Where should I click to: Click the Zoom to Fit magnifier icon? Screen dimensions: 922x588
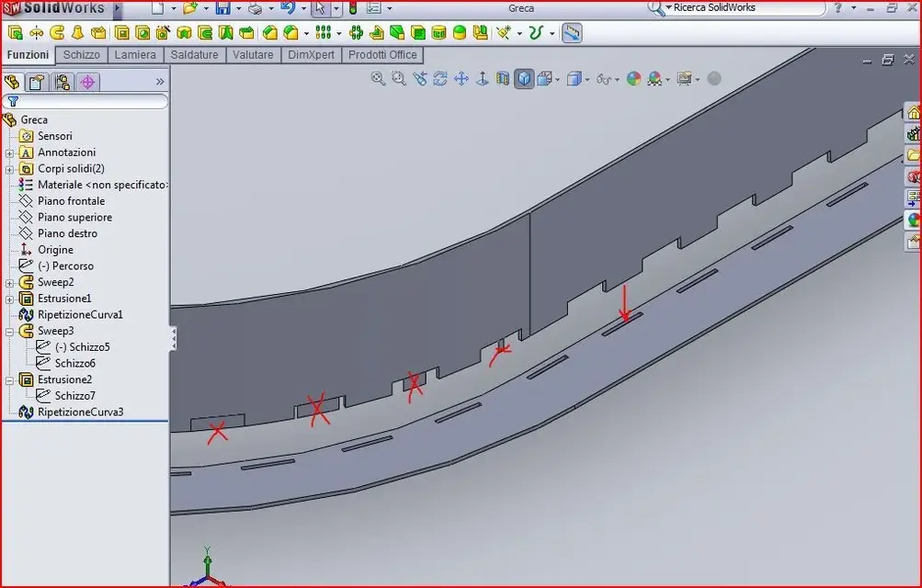(378, 79)
